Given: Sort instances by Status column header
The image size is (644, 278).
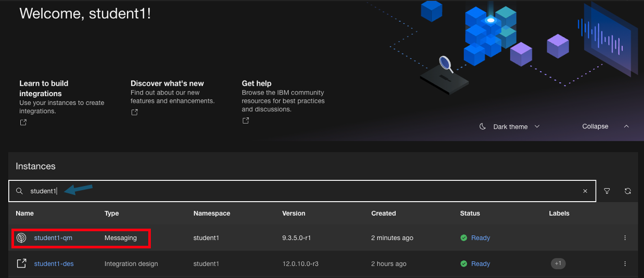Looking at the screenshot, I should pyautogui.click(x=470, y=213).
